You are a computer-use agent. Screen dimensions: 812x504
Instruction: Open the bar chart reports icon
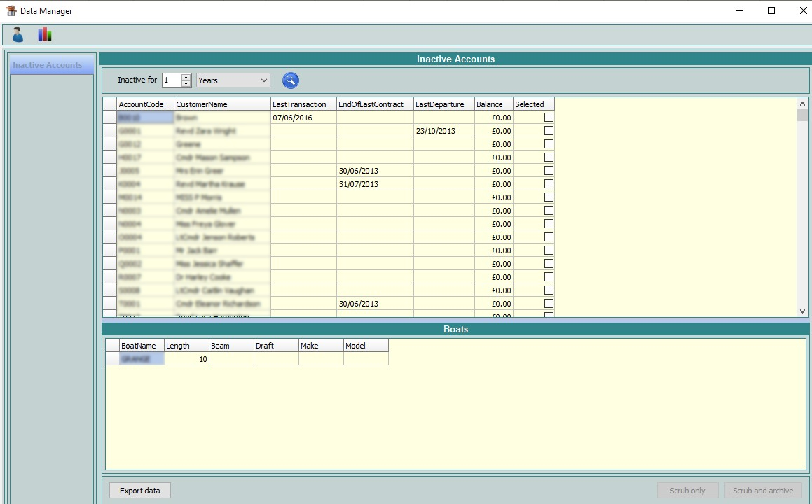45,34
